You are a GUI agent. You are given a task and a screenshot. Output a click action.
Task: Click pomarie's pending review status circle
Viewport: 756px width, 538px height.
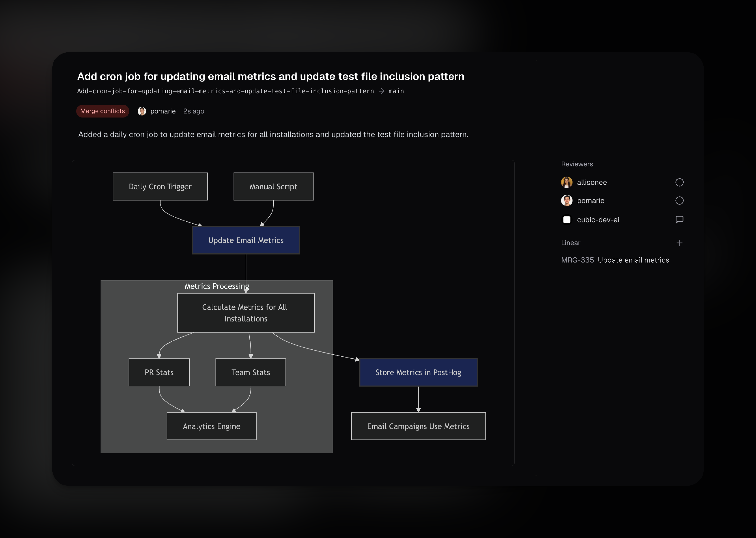679,200
